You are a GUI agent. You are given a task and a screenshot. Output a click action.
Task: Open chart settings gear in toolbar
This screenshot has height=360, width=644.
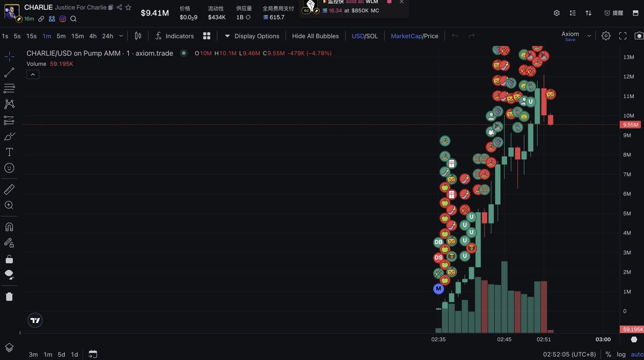tap(606, 36)
